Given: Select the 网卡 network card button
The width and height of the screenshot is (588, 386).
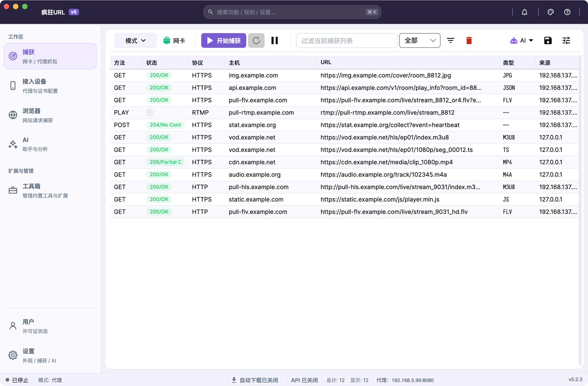Looking at the screenshot, I should click(174, 41).
